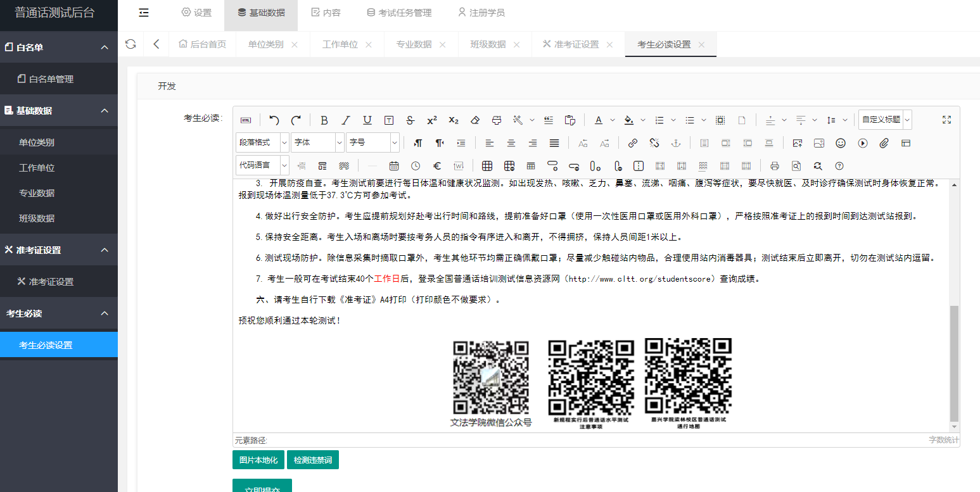This screenshot has height=492, width=980.
Task: Collapse the 白名单 sidebar section
Action: (59, 47)
